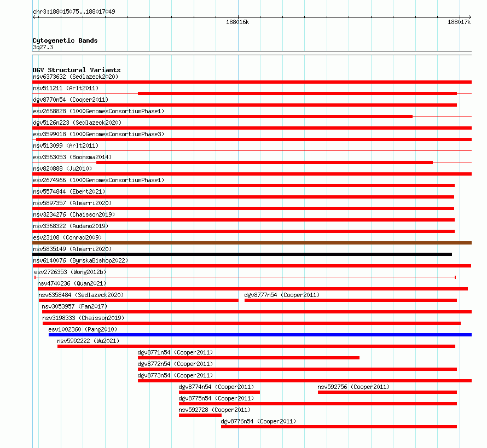The image size is (487, 448).
Task: Open the nsv592756 (Cooper2011) label
Action: click(x=353, y=387)
